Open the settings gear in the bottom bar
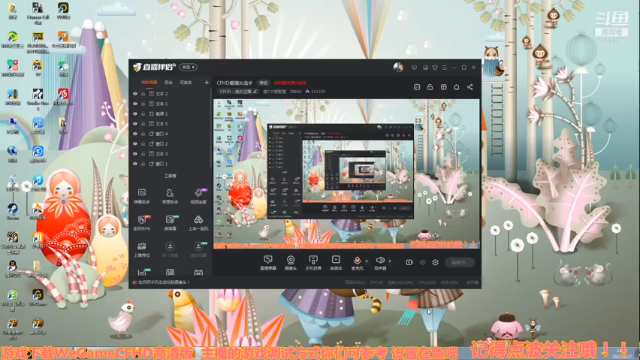The height and width of the screenshot is (360, 640). (435, 262)
